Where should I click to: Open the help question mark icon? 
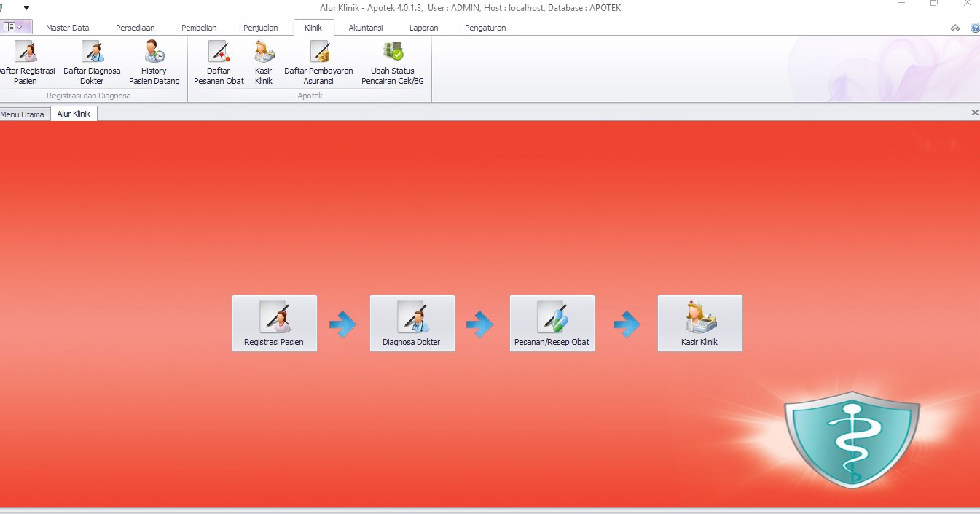click(975, 28)
